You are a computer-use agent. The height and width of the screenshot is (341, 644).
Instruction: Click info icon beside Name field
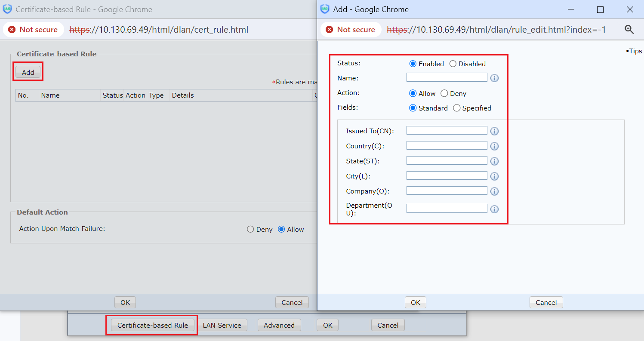click(x=494, y=78)
